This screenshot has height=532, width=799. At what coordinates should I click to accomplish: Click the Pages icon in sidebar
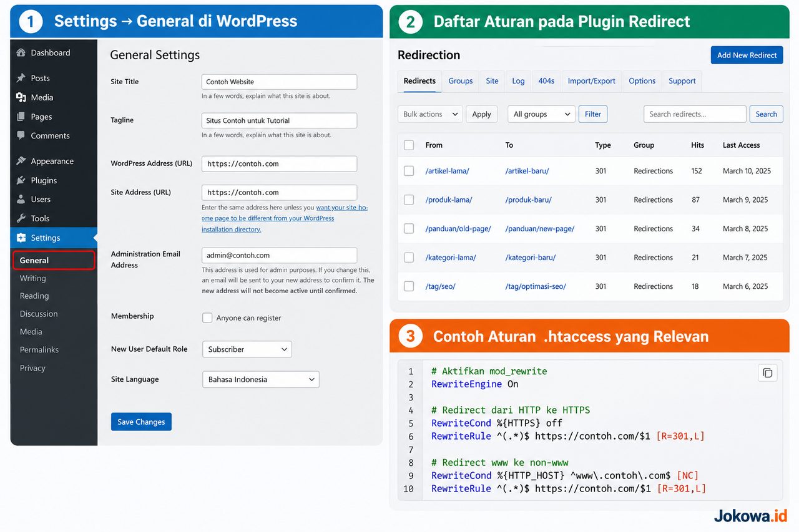21,117
